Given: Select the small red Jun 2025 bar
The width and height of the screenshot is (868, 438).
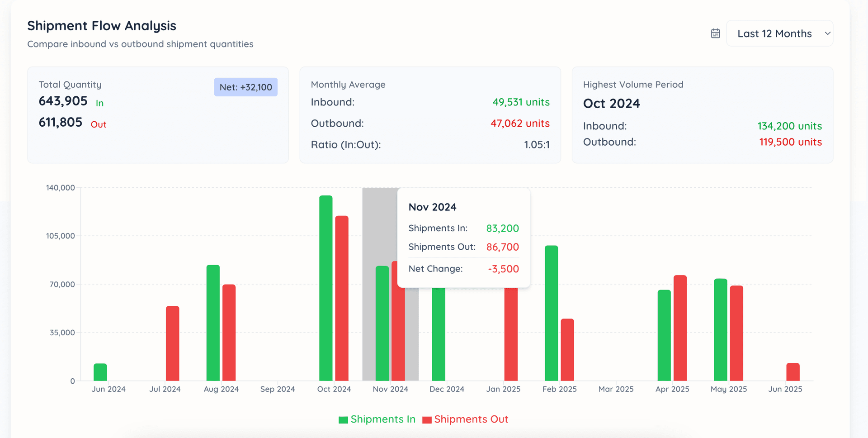Looking at the screenshot, I should click(x=793, y=372).
